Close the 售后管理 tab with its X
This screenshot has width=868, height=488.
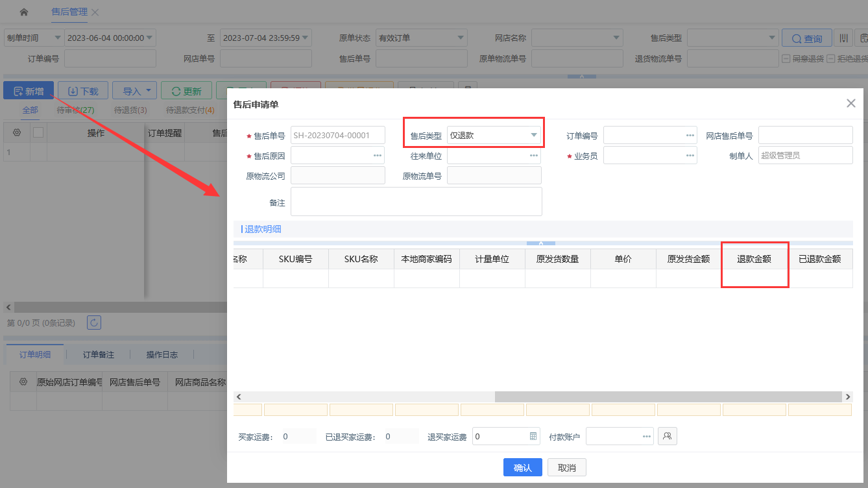pyautogui.click(x=95, y=12)
